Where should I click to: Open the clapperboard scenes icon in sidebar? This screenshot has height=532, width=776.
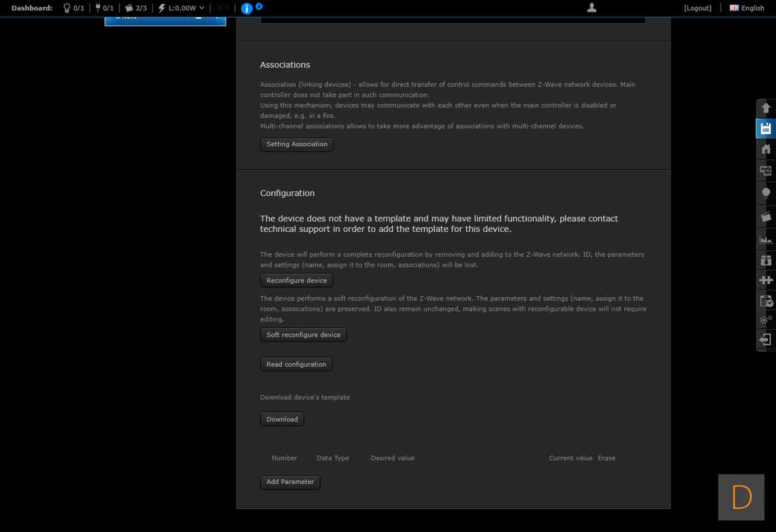766,216
